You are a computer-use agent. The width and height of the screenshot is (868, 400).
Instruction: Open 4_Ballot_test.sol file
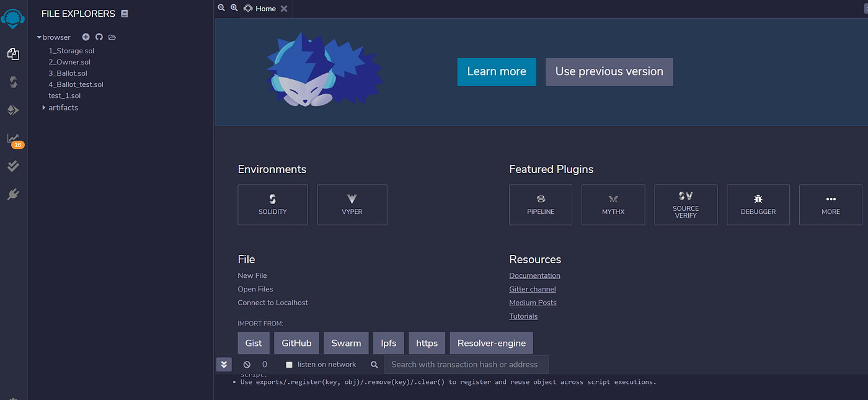(76, 84)
